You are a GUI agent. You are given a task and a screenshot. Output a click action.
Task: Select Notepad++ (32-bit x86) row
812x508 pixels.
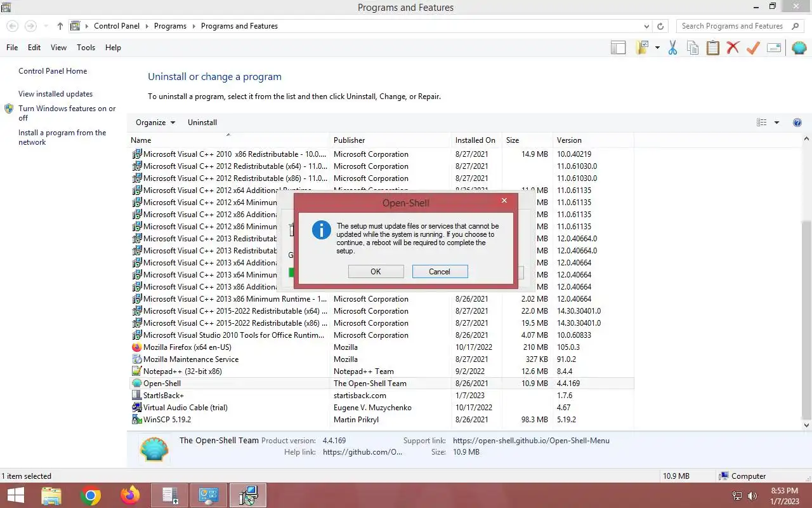381,371
